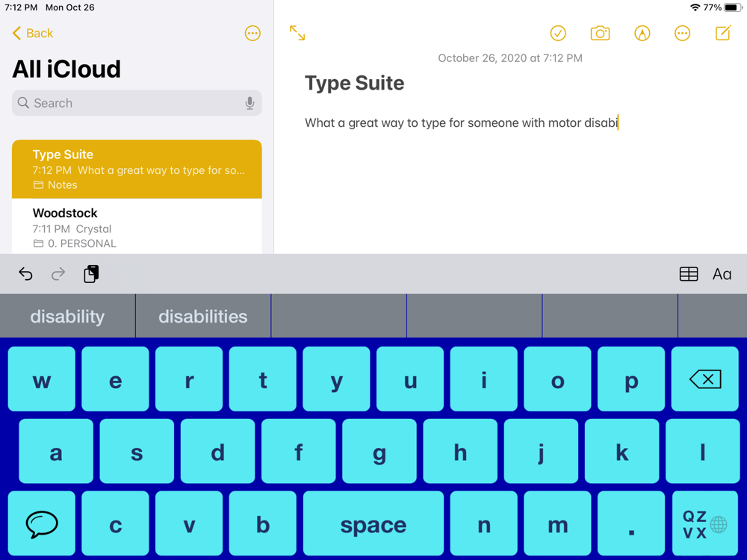Select the Type Suite note

point(137,169)
